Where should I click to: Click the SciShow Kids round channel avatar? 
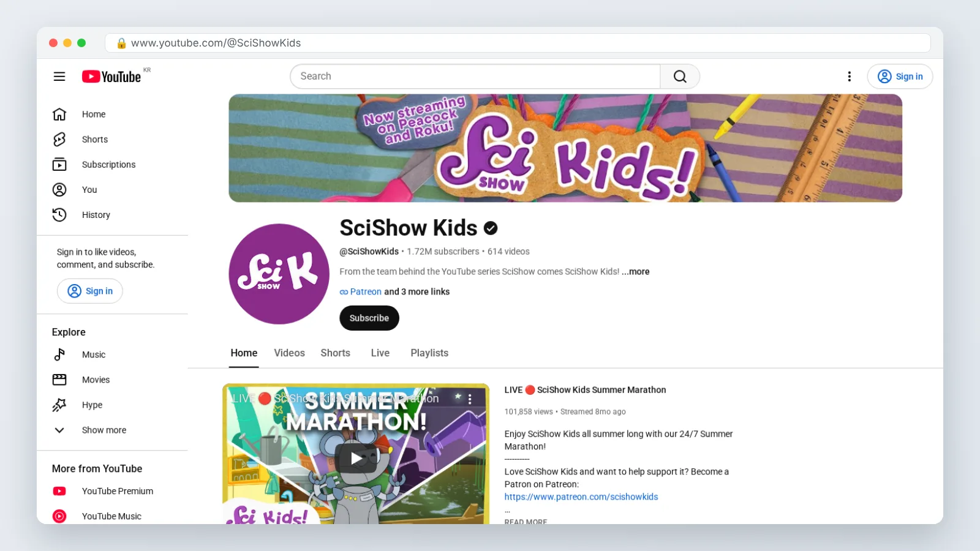(279, 274)
